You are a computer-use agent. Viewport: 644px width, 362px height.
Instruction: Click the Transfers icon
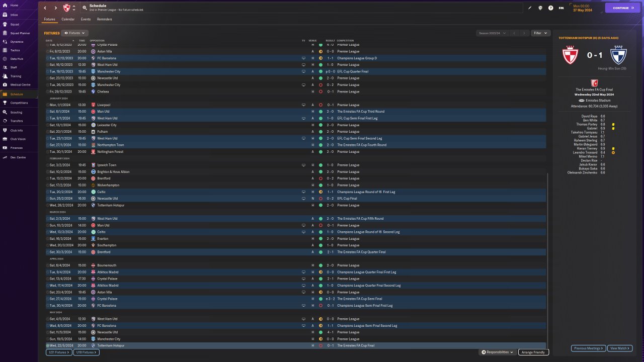(5, 121)
